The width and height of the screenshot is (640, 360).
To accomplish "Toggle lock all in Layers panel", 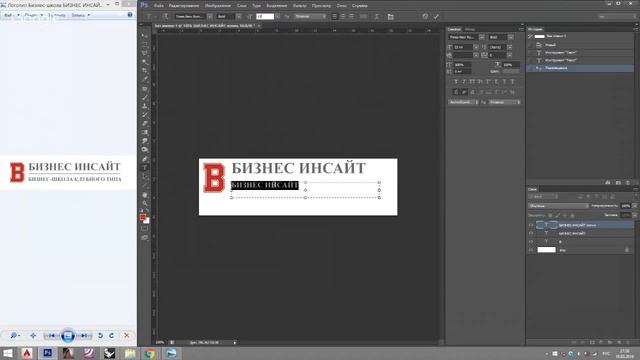I will coord(572,215).
